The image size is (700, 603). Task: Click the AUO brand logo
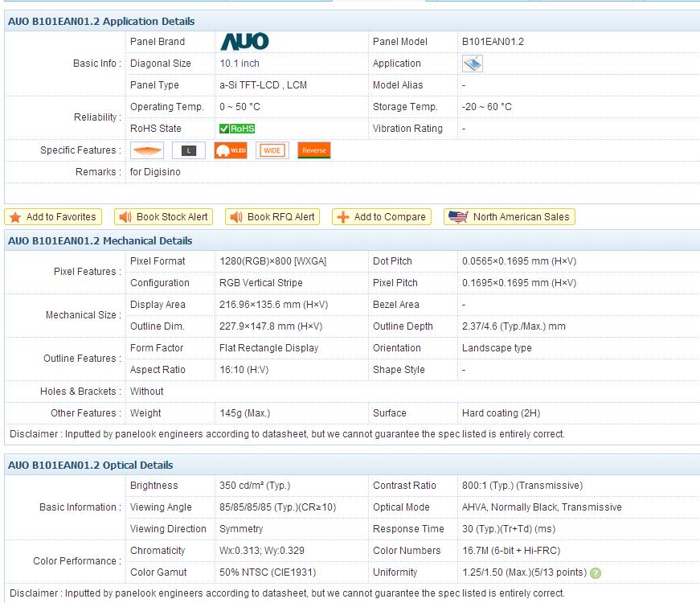244,42
